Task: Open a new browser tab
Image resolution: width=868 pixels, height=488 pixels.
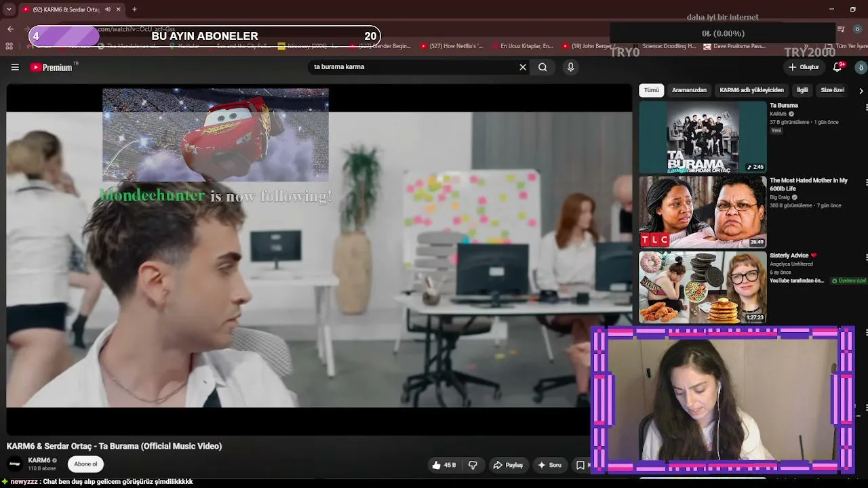Action: click(134, 9)
